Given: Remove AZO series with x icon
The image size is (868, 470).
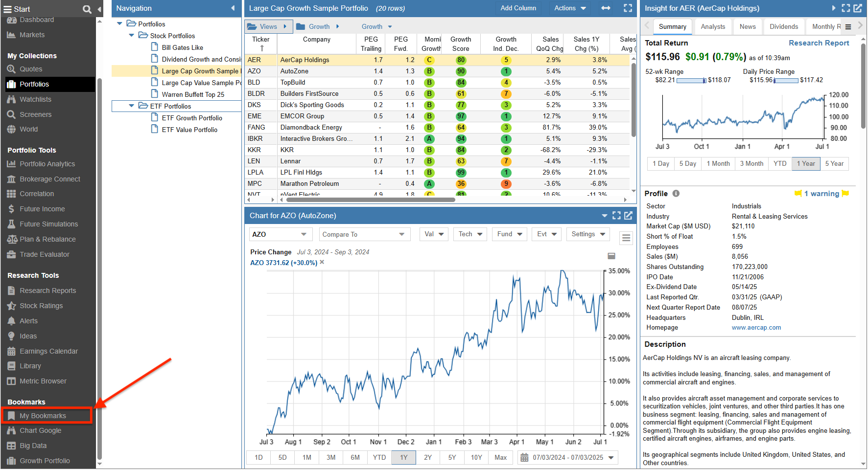Looking at the screenshot, I should 322,263.
